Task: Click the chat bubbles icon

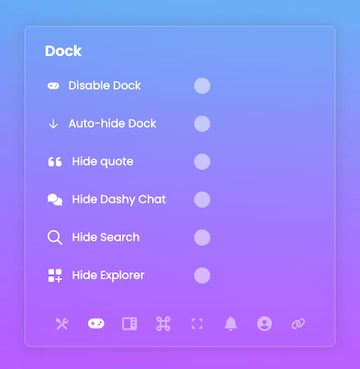Action: tap(55, 200)
